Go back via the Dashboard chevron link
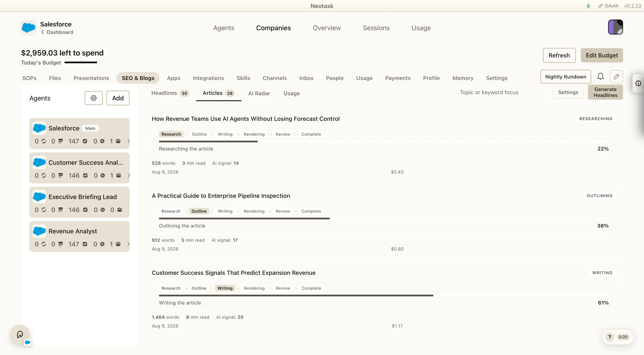Viewport: 644px width, 355px height. point(57,32)
